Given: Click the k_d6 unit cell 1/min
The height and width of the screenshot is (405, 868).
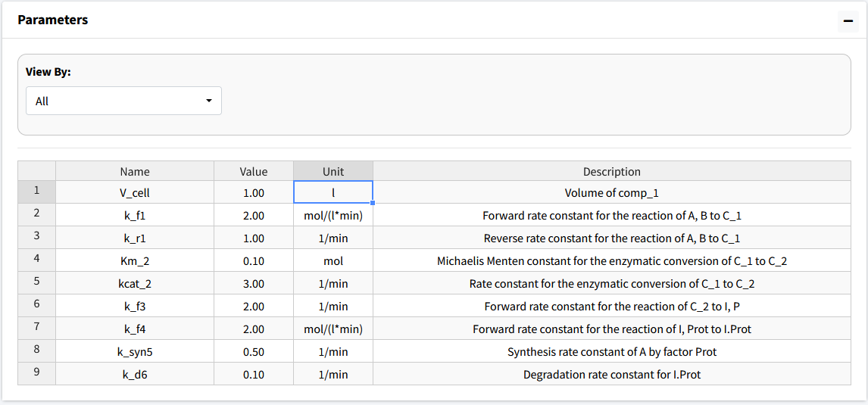Looking at the screenshot, I should (333, 374).
